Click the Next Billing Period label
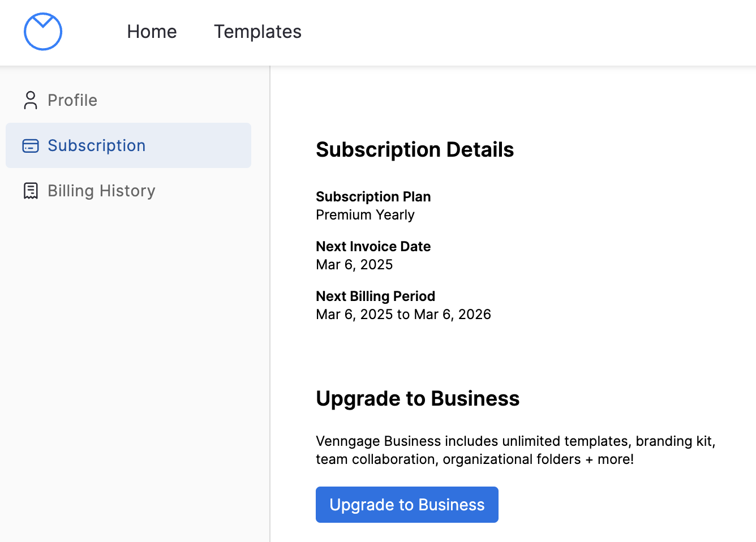 pos(375,296)
